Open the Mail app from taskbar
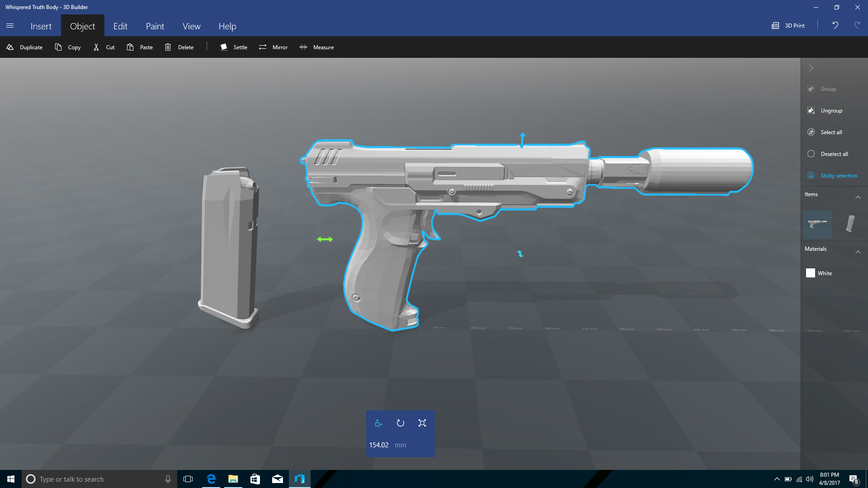868x488 pixels. (x=277, y=479)
